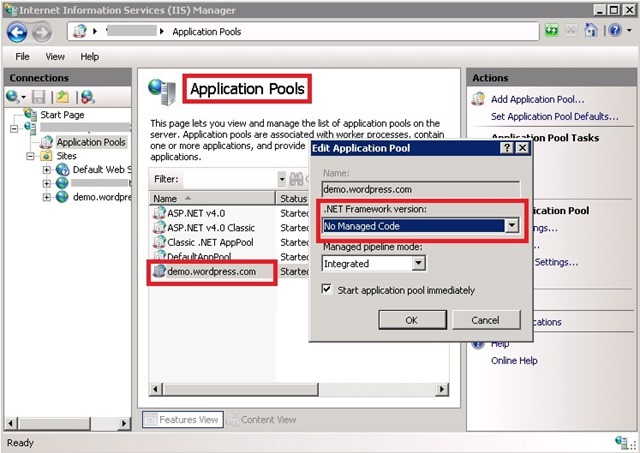The width and height of the screenshot is (640, 453).
Task: Open the Help menu
Action: click(89, 57)
